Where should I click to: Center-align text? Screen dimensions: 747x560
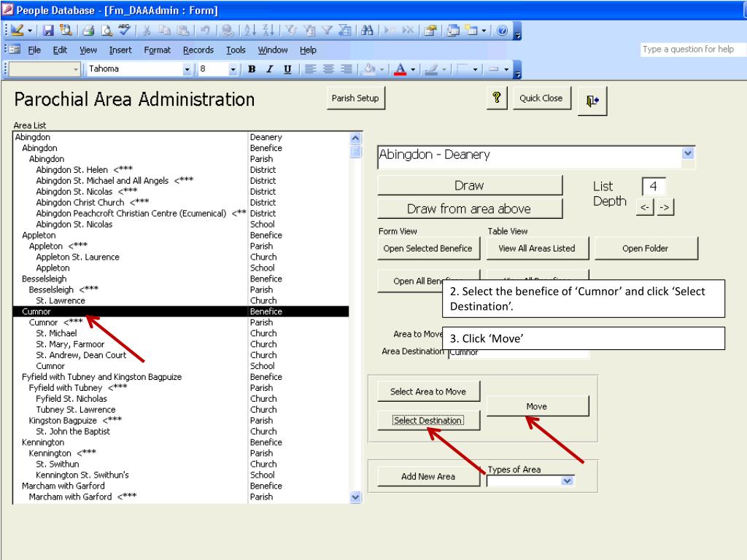328,69
